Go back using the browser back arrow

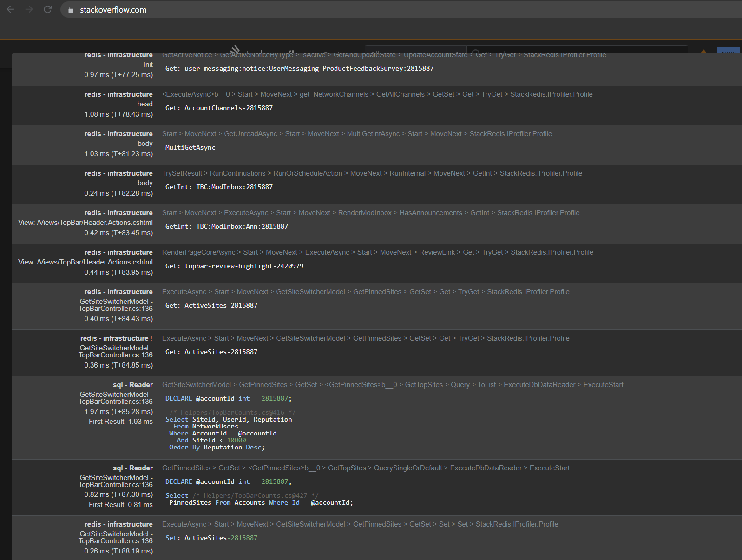click(x=10, y=9)
